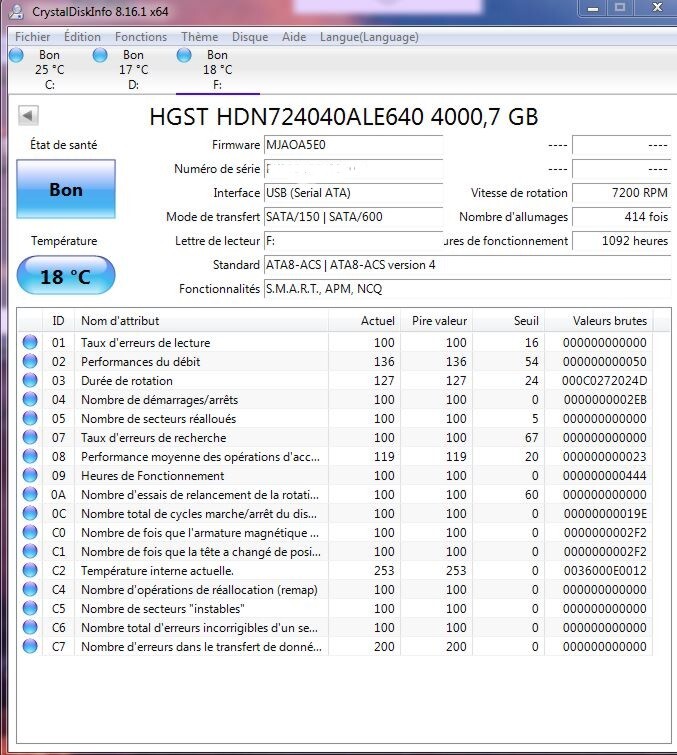Click the Numéro de série field
This screenshot has height=755, width=677.
pos(353,169)
